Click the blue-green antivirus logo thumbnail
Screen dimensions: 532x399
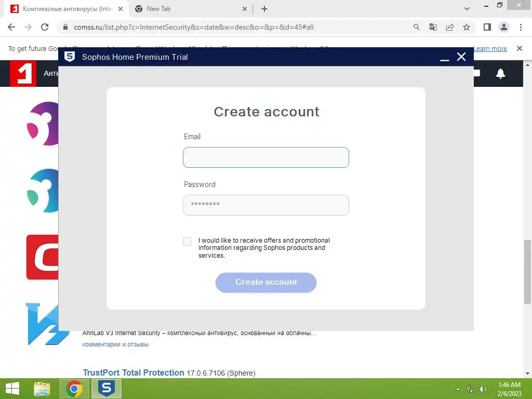click(x=43, y=191)
